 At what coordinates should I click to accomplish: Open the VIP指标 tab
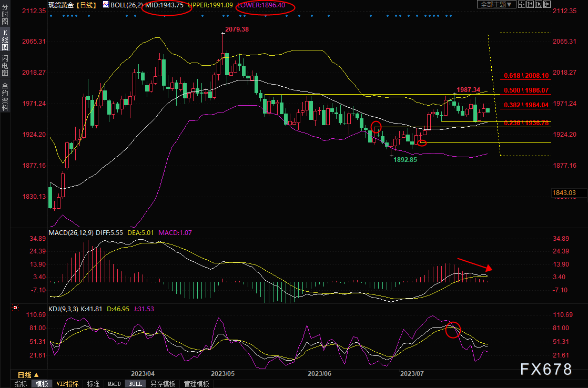point(67,384)
